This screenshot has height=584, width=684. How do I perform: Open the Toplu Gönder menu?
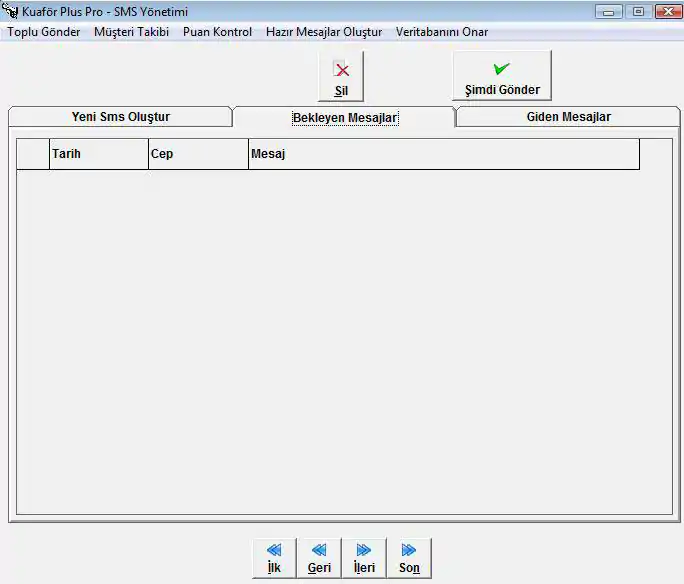point(44,32)
